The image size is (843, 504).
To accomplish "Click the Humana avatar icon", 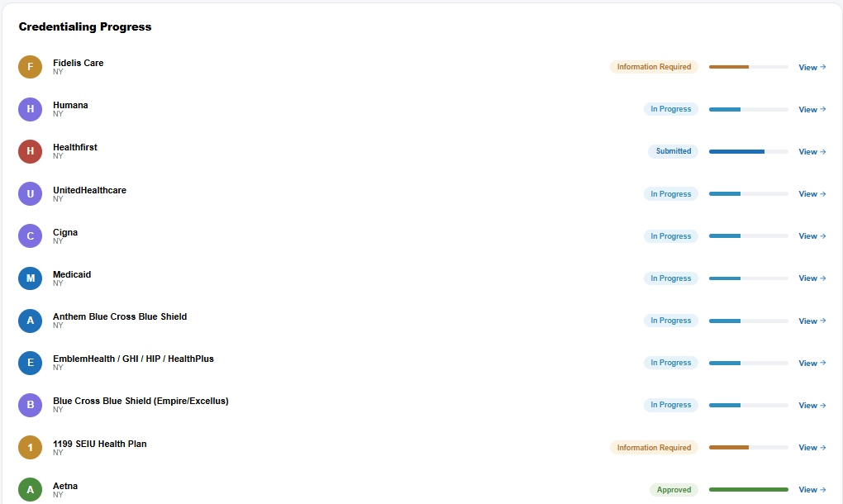I will 30,109.
